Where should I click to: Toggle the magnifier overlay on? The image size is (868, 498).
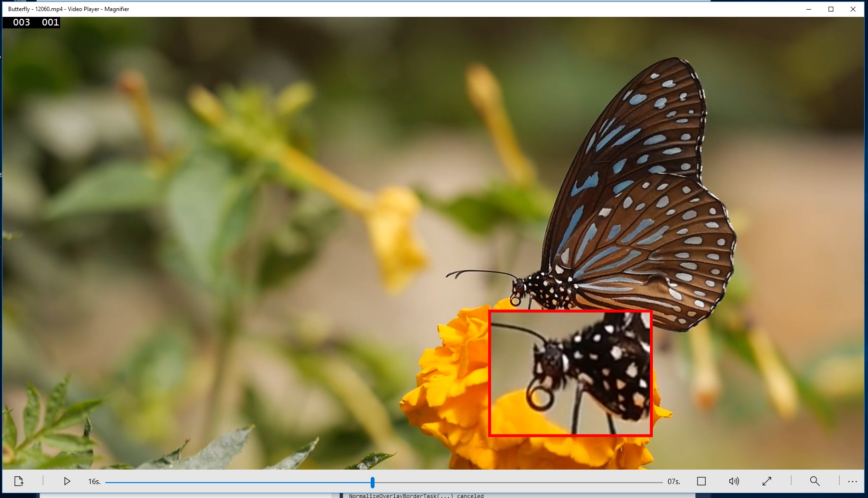point(815,481)
